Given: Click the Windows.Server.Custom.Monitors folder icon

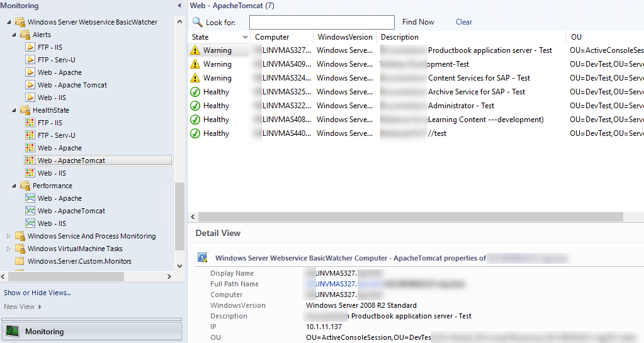Looking at the screenshot, I should (x=20, y=261).
